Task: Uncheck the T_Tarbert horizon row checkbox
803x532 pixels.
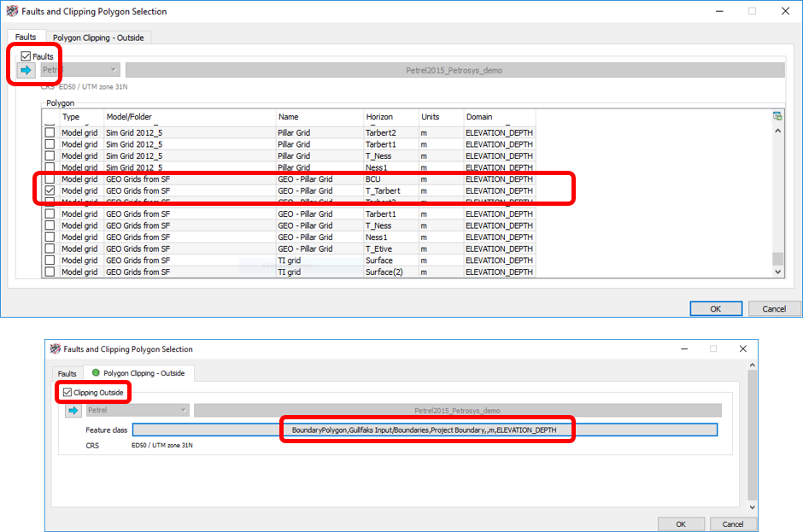Action: [50, 191]
